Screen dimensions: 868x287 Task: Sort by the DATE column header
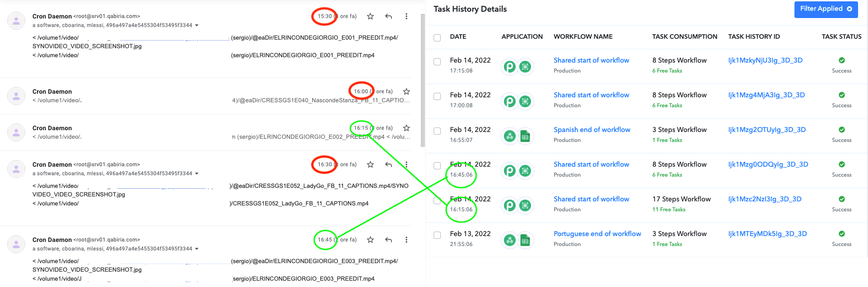pos(458,36)
